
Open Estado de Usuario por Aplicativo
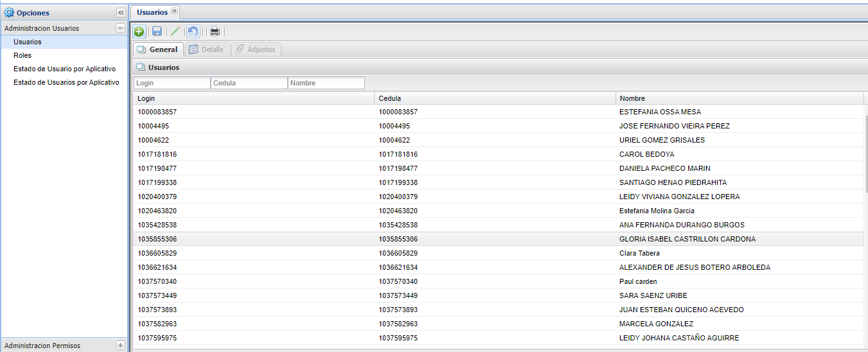64,69
